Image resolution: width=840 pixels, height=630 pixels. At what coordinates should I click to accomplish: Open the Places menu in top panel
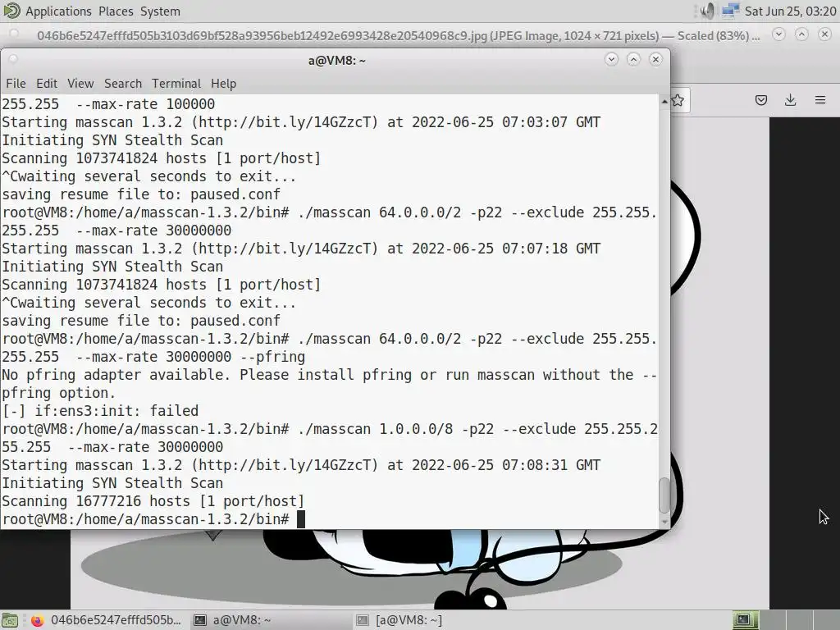click(x=116, y=11)
